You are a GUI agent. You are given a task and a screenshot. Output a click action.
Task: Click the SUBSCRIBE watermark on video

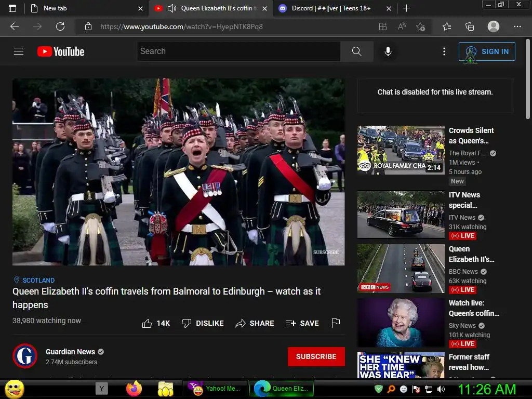(x=326, y=252)
